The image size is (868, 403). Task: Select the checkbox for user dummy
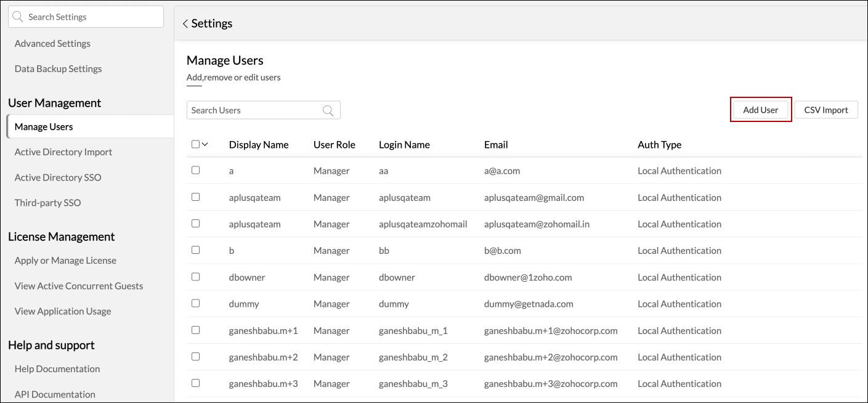(195, 303)
